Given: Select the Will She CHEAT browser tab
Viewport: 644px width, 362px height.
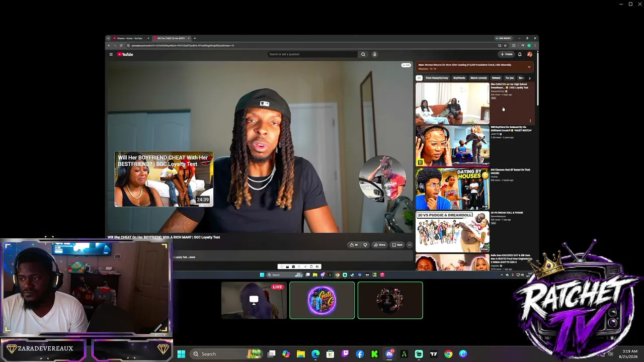Looking at the screenshot, I should coord(171,38).
